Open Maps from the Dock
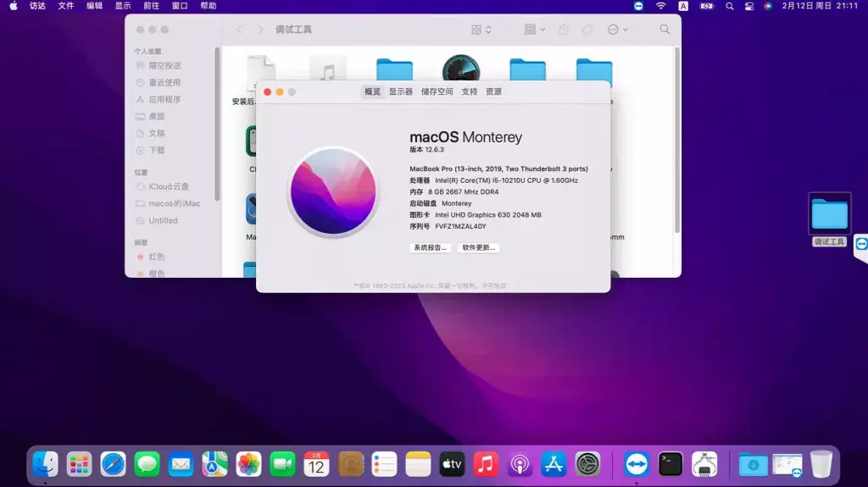Image resolution: width=868 pixels, height=487 pixels. (x=214, y=464)
